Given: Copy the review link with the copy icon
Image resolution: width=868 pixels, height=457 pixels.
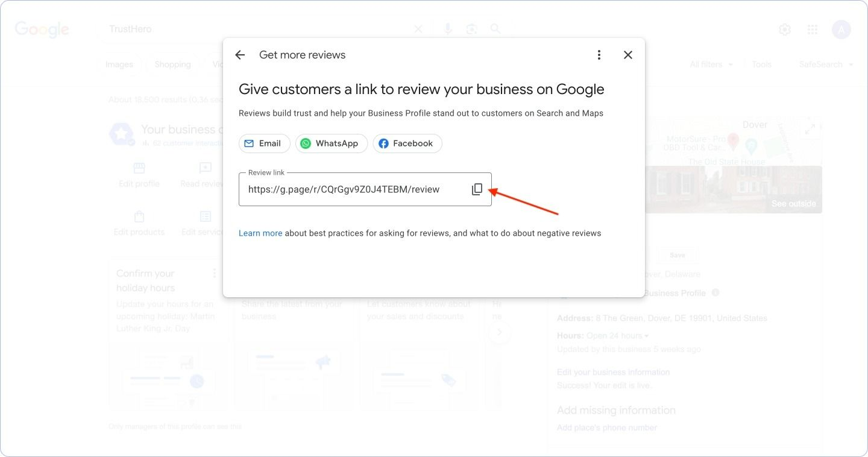Looking at the screenshot, I should (x=477, y=189).
